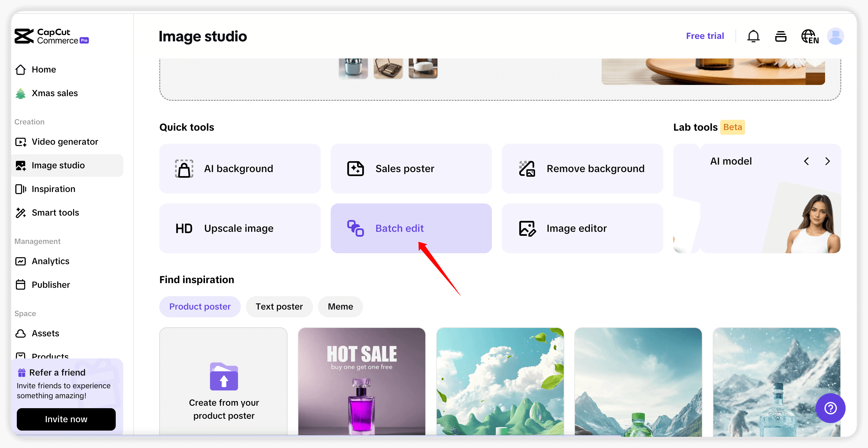
Task: Click the CapCut Commerce Pro logo
Action: tap(52, 36)
